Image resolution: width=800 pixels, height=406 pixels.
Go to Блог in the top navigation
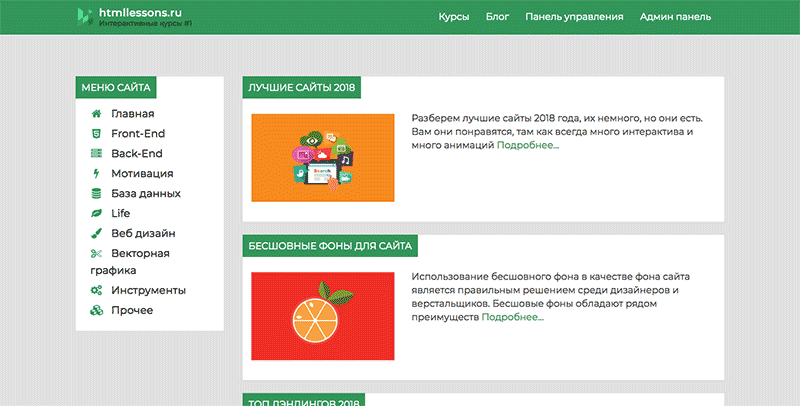(x=497, y=17)
